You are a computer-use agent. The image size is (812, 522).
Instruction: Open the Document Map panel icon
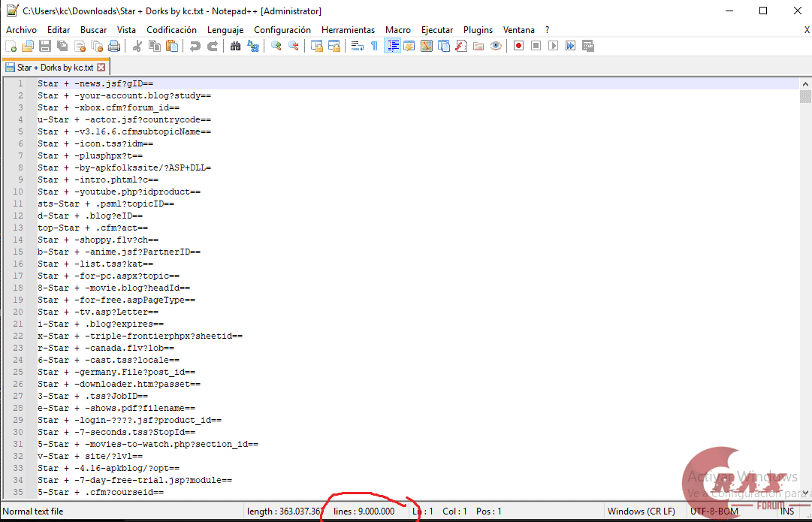pos(427,46)
